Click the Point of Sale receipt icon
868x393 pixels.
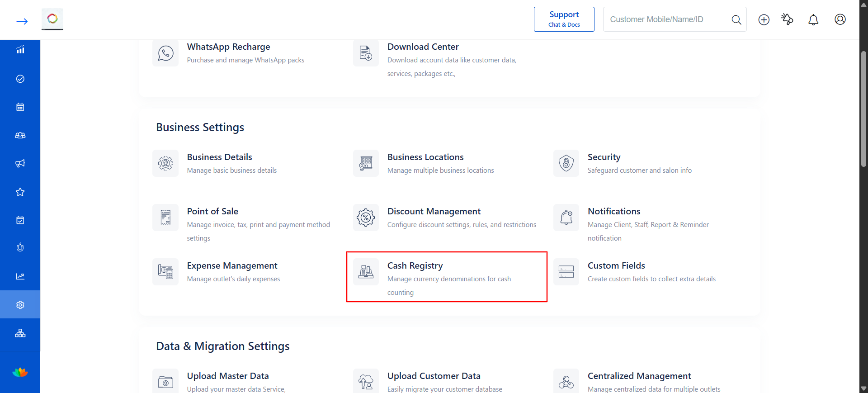click(165, 218)
